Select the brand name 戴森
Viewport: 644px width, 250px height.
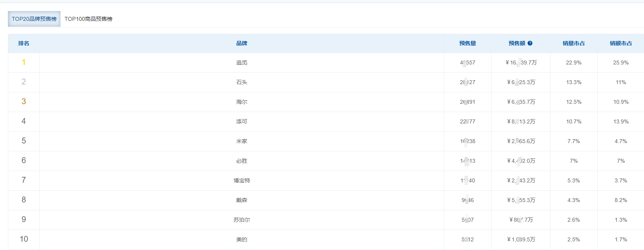coord(242,200)
